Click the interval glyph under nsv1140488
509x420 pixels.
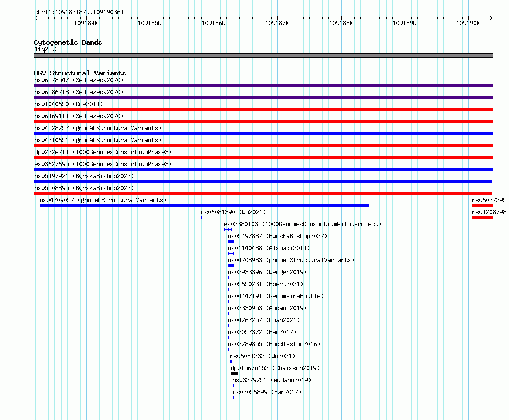pos(231,254)
